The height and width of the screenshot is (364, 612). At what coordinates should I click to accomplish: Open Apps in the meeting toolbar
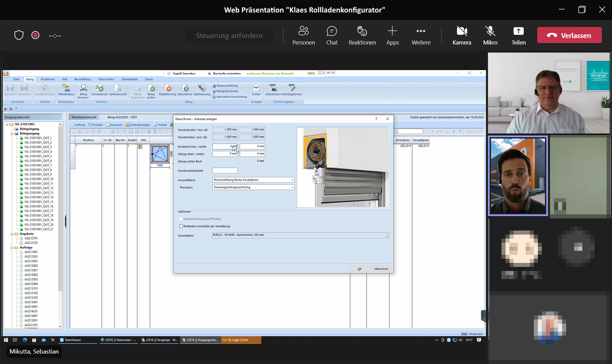click(x=392, y=35)
